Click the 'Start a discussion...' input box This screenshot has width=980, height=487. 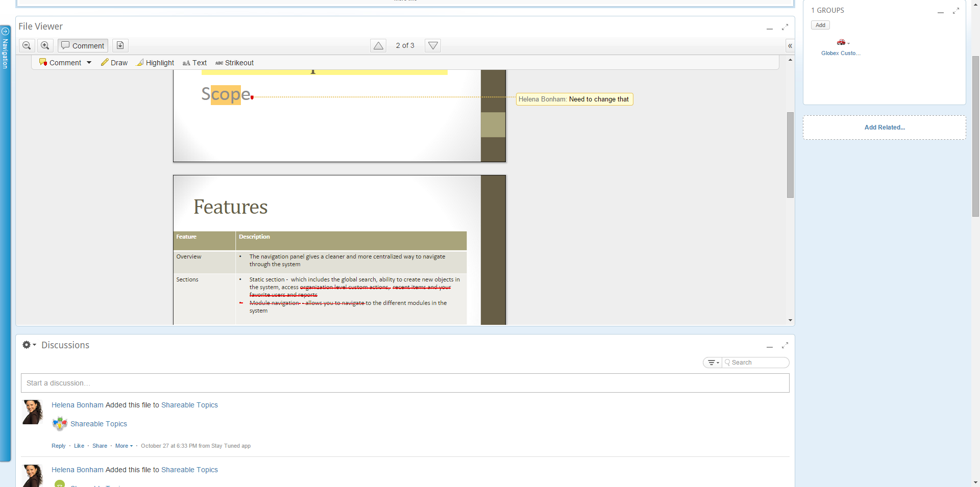[x=405, y=383]
